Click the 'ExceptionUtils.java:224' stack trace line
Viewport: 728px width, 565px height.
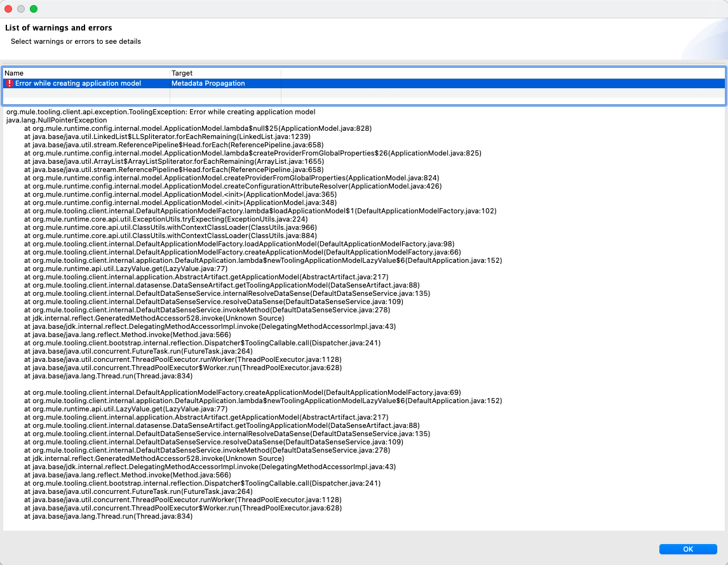click(166, 220)
